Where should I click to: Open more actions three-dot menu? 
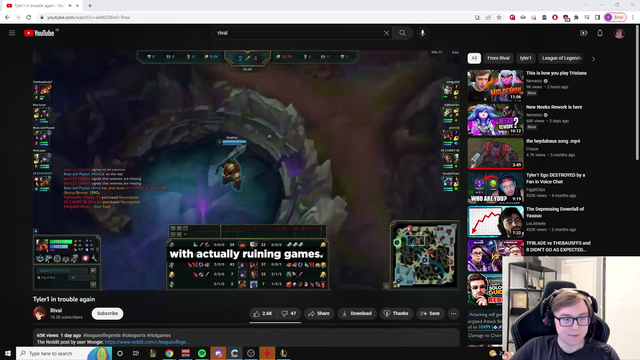[x=453, y=313]
